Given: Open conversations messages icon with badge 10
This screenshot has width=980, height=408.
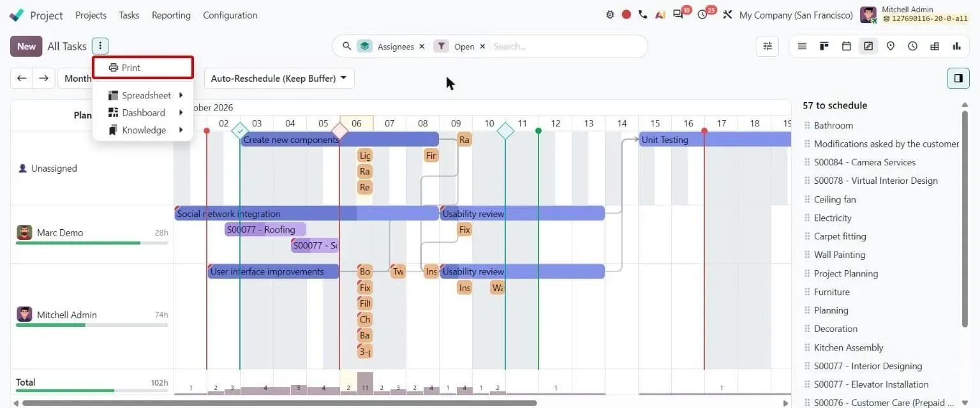Looking at the screenshot, I should [x=678, y=15].
